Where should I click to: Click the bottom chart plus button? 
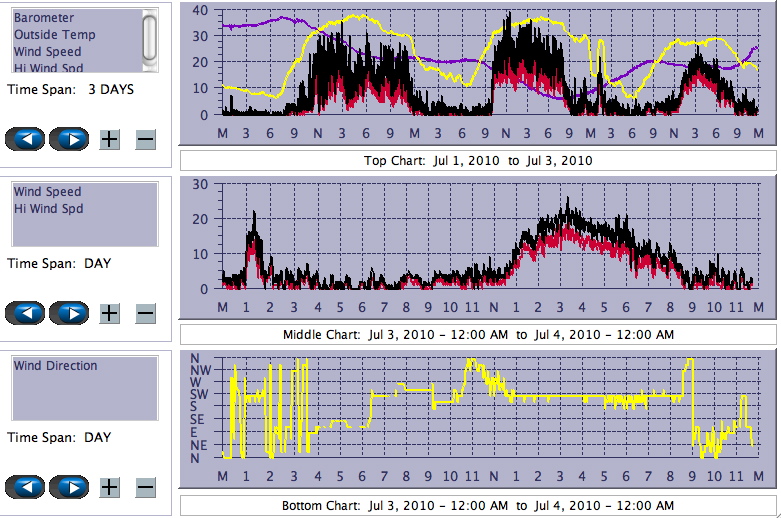(109, 487)
